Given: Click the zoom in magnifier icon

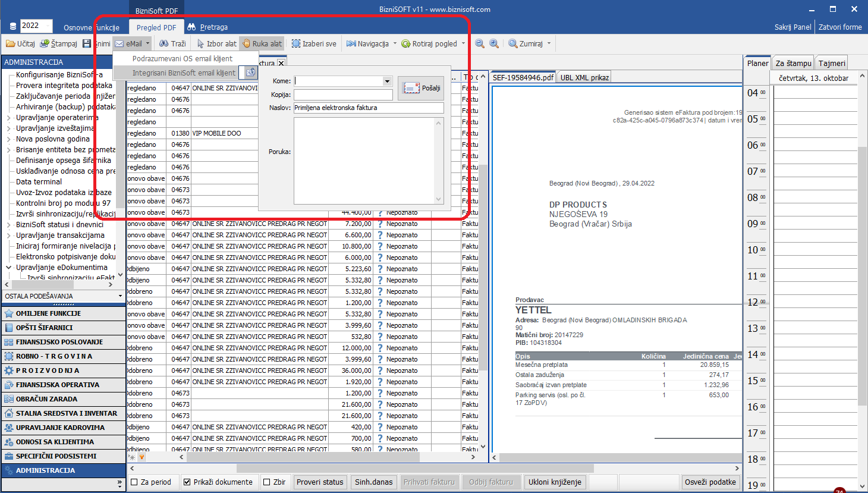Looking at the screenshot, I should (x=494, y=43).
